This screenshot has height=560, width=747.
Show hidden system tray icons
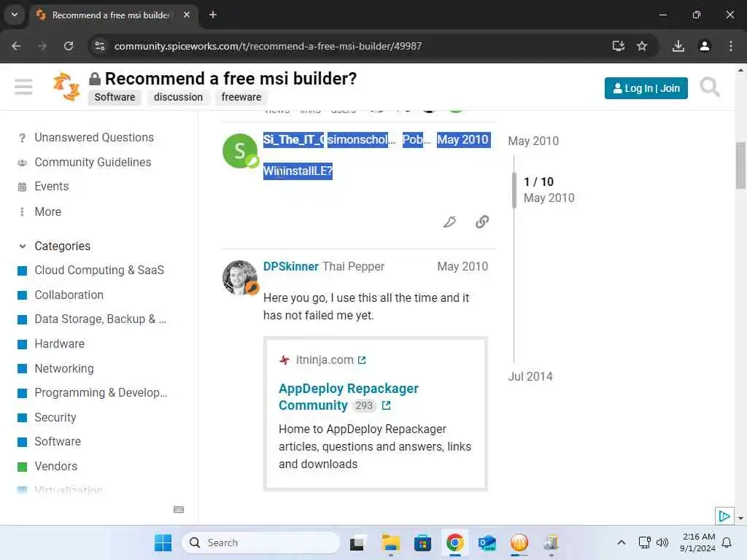coord(622,542)
